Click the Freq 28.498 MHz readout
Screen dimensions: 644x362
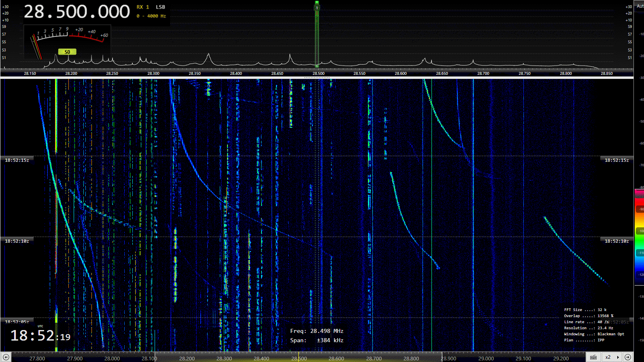click(x=317, y=331)
